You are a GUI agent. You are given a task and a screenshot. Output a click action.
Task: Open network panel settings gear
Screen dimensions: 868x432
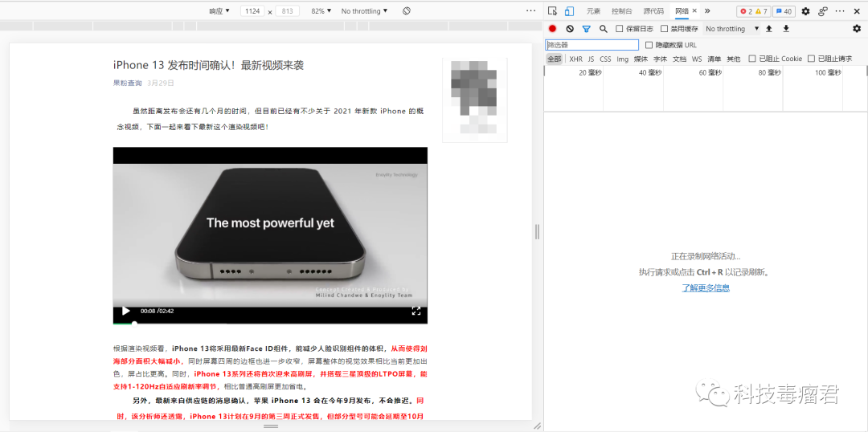tap(857, 29)
